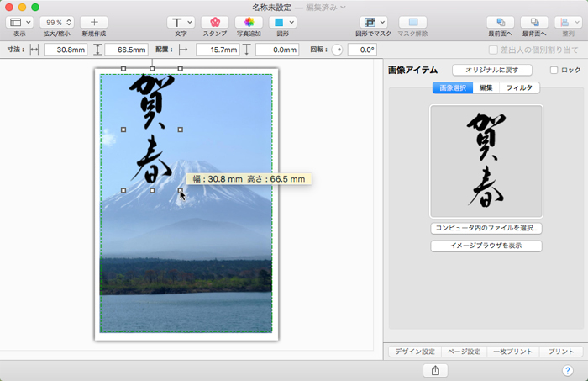Click the width field showing 30.8mm
Screen dimensions: 588x381
coord(65,50)
